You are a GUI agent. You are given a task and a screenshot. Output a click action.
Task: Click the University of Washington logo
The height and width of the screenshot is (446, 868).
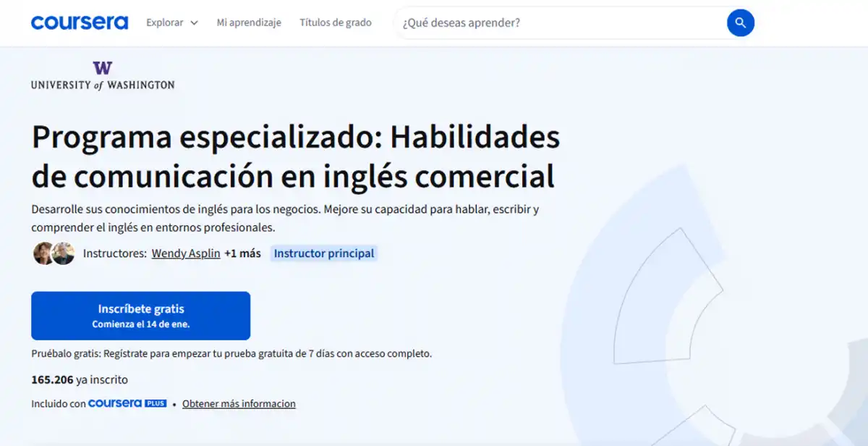[102, 76]
